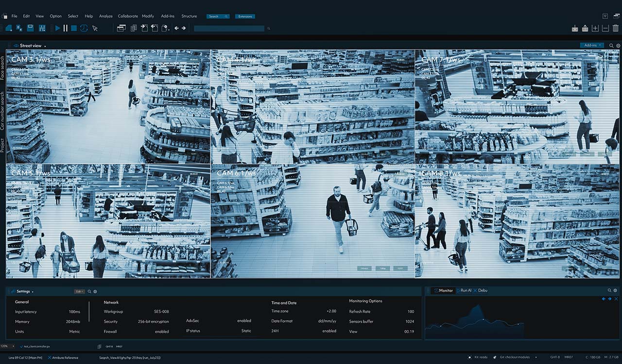Image resolution: width=622 pixels, height=364 pixels.
Task: Open the File menu
Action: (14, 16)
